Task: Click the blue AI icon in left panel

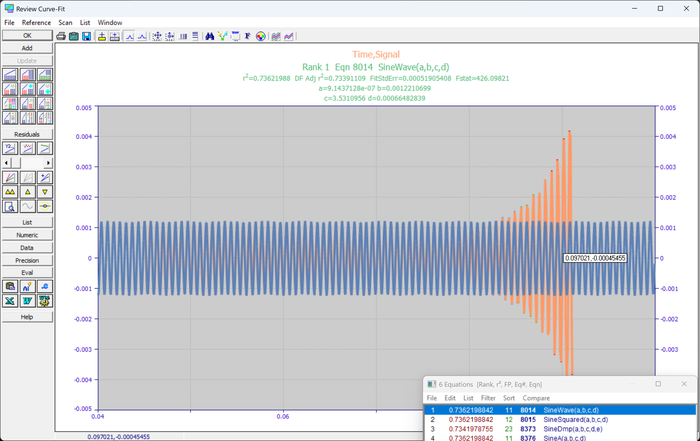Action: [27, 287]
